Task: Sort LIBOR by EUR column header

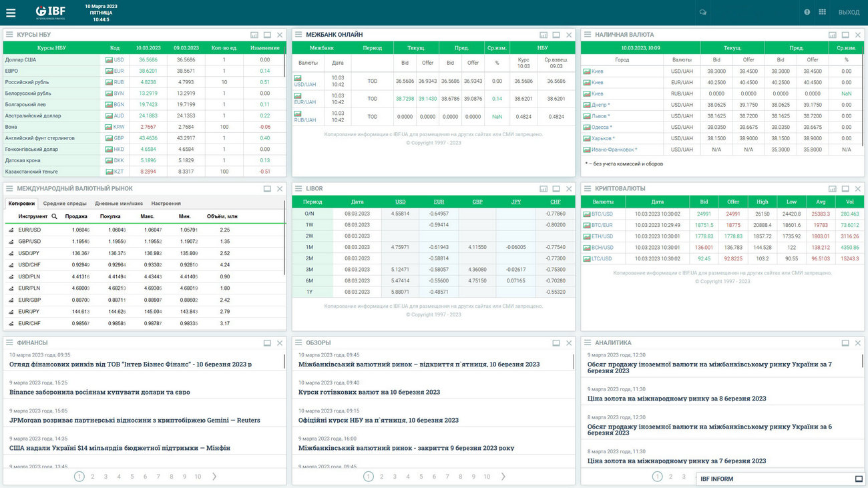Action: point(439,202)
